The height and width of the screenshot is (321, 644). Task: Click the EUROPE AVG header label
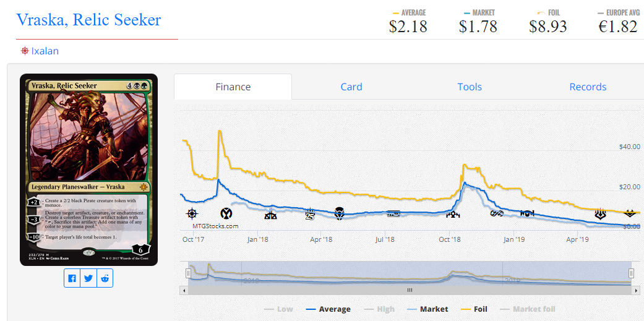coord(624,13)
